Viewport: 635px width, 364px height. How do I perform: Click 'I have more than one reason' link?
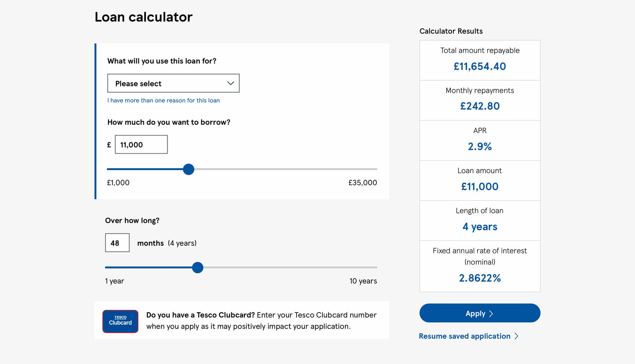tap(163, 100)
